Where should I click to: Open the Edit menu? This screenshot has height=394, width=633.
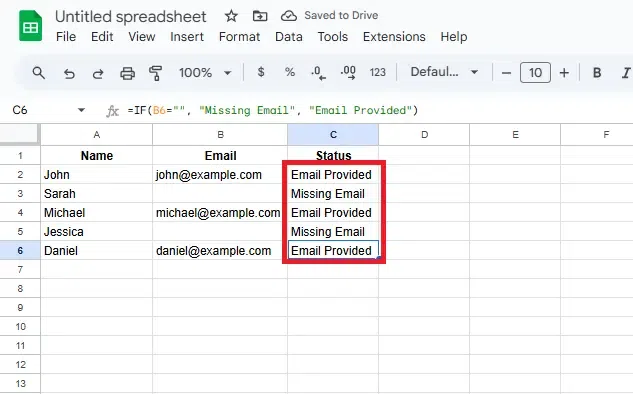(x=102, y=37)
